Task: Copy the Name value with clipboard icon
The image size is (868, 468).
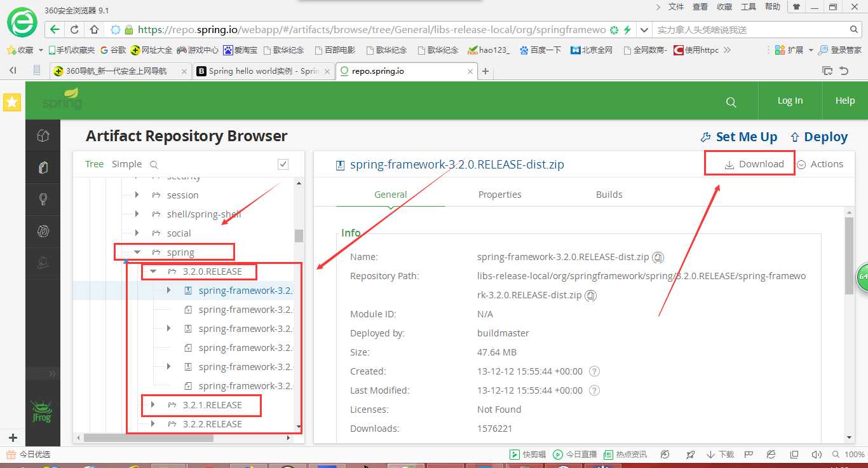Action: point(659,258)
